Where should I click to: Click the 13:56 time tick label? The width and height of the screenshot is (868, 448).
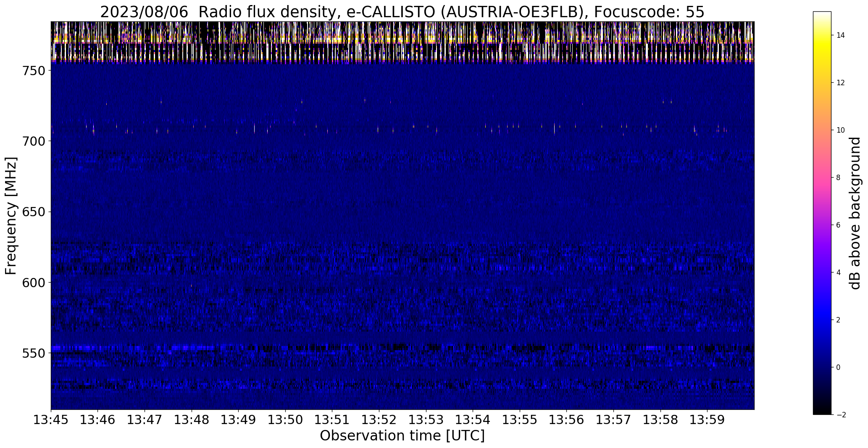(567, 420)
